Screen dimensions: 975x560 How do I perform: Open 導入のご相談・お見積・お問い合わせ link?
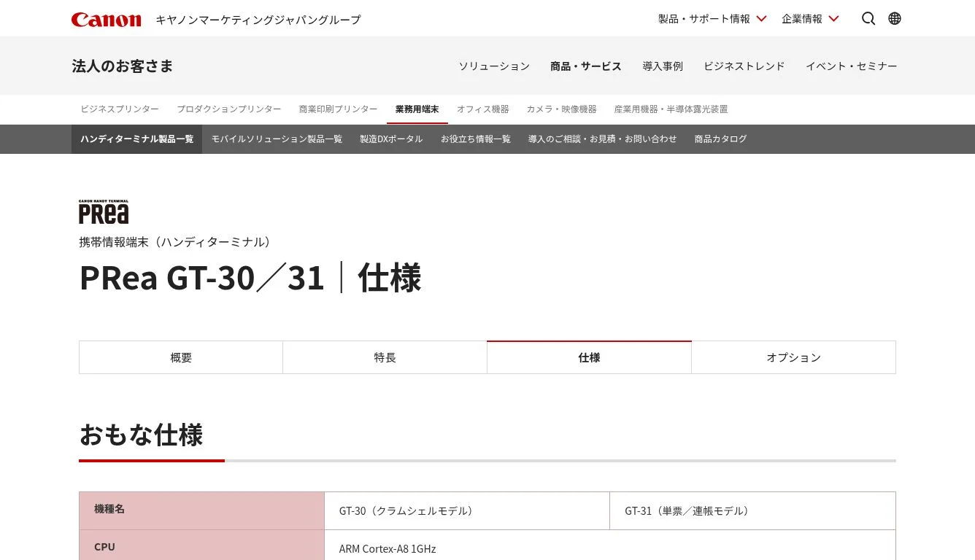[603, 139]
